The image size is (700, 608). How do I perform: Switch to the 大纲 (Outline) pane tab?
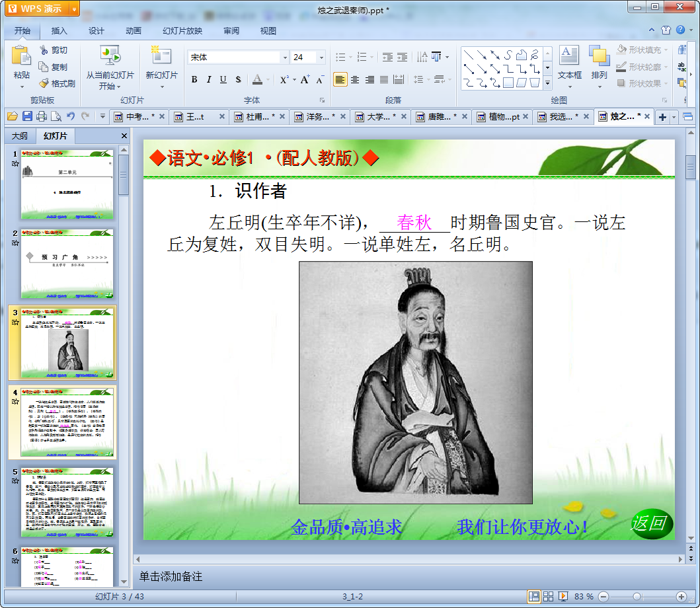click(20, 135)
